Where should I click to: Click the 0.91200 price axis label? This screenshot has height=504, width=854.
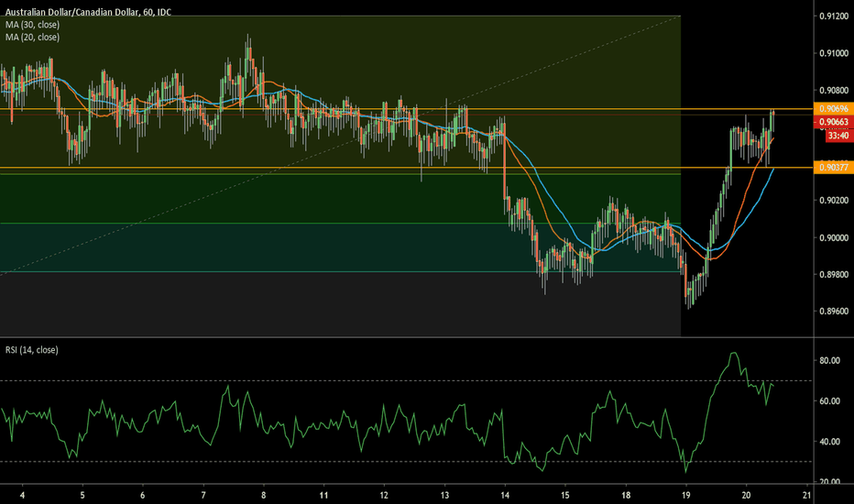click(x=833, y=16)
